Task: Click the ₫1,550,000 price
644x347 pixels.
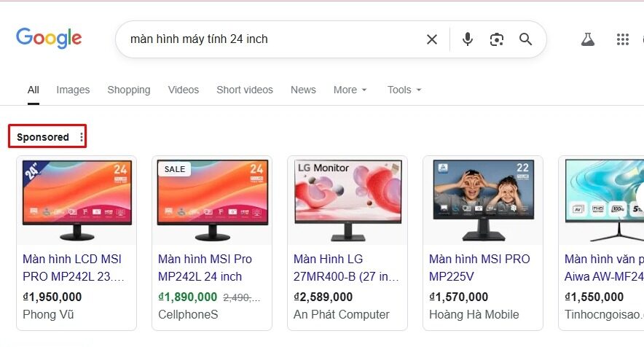Action: click(x=594, y=297)
